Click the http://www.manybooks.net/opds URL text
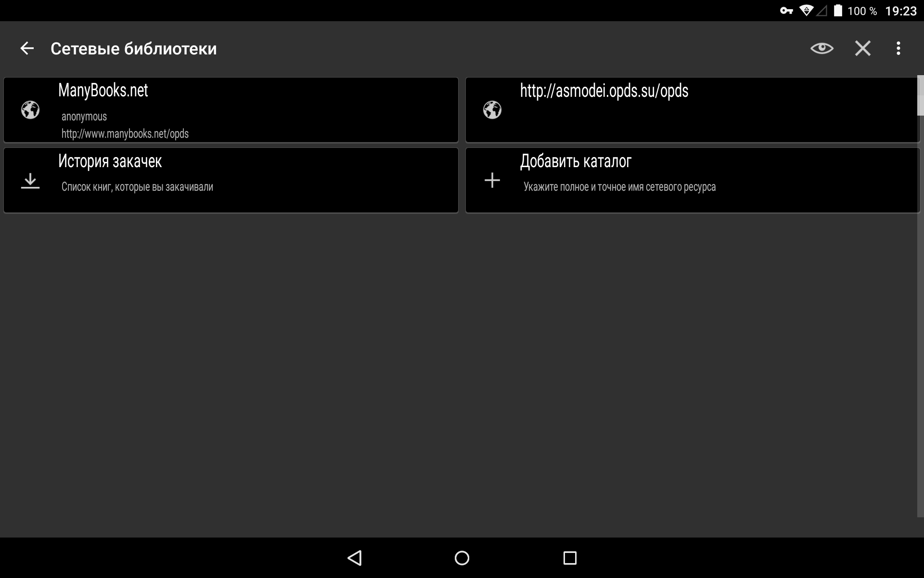Viewport: 924px width, 578px height. pos(125,134)
